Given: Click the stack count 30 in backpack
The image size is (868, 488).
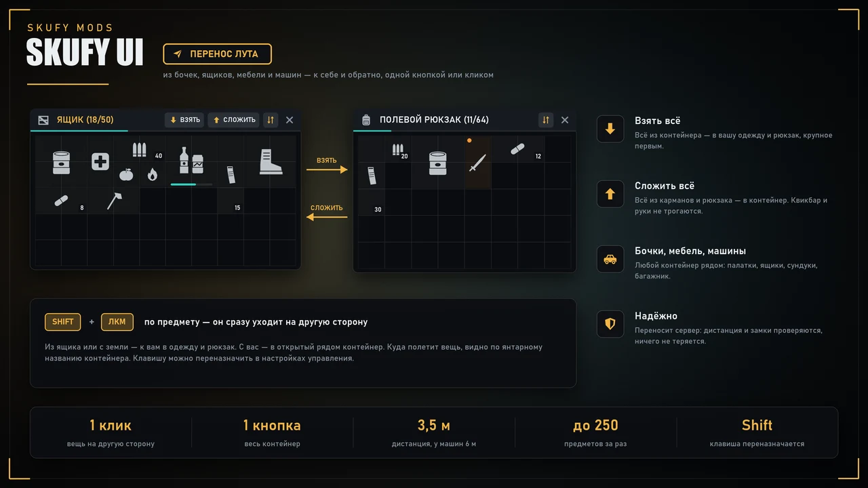Looking at the screenshot, I should (378, 209).
